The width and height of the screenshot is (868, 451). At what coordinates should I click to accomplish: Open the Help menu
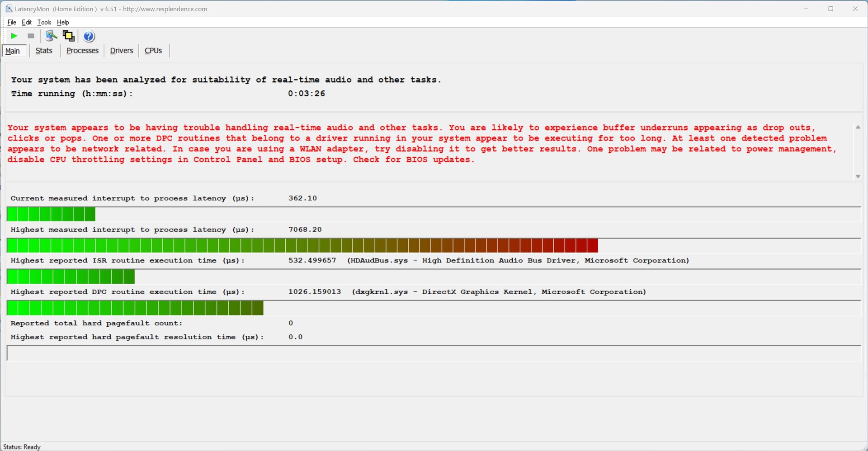[x=63, y=22]
